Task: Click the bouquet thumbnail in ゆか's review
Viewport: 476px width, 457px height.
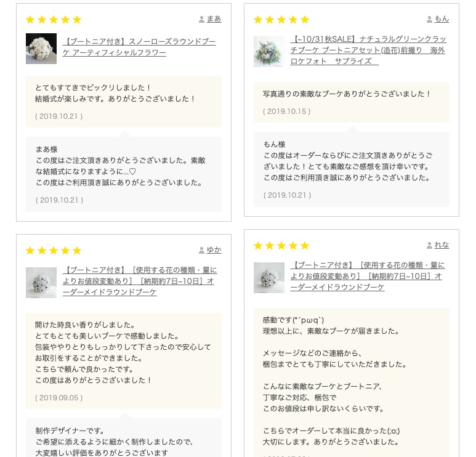Action: [41, 283]
